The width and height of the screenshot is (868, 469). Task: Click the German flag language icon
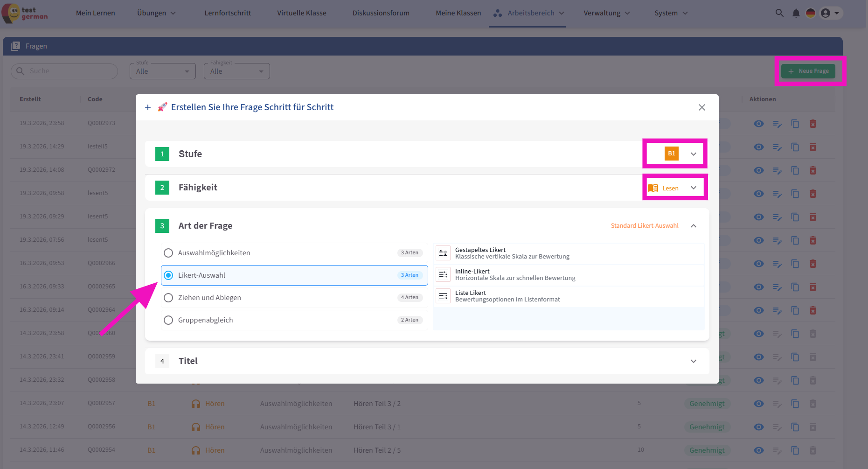coord(811,13)
